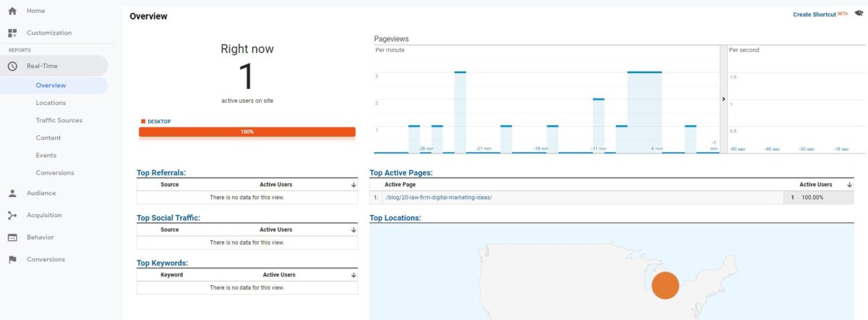
Task: Open the Events real-time report
Action: click(x=46, y=155)
